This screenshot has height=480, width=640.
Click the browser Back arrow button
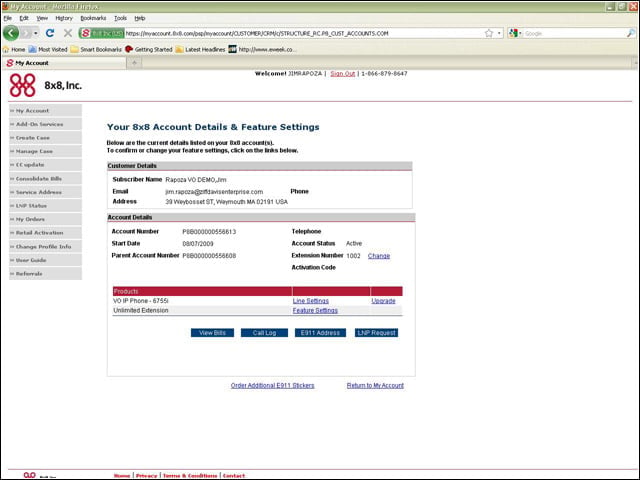11,33
